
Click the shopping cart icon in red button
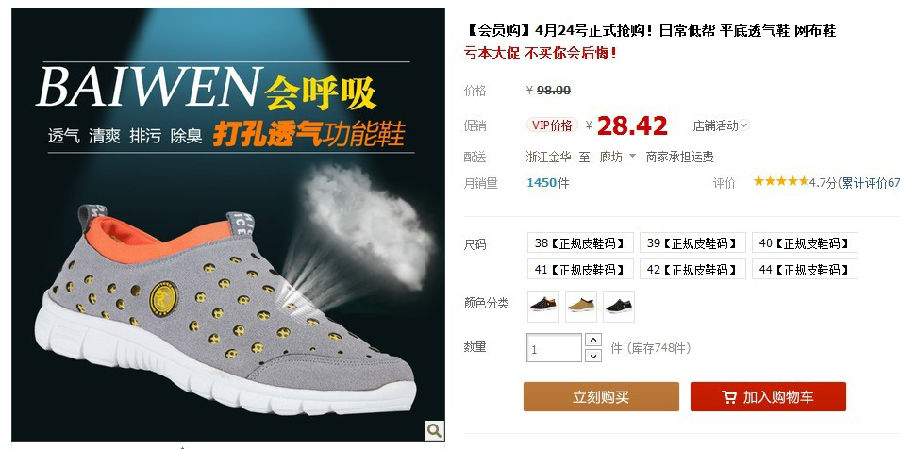point(729,397)
